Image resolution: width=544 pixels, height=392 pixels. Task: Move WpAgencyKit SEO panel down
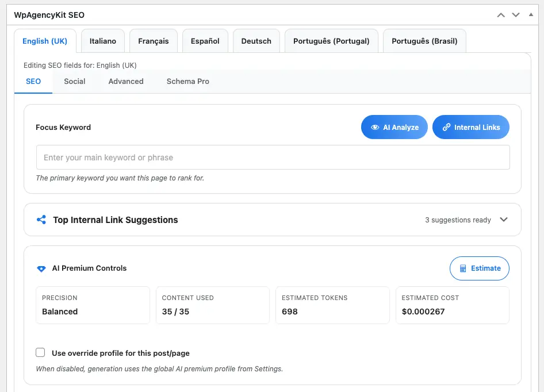tap(516, 15)
